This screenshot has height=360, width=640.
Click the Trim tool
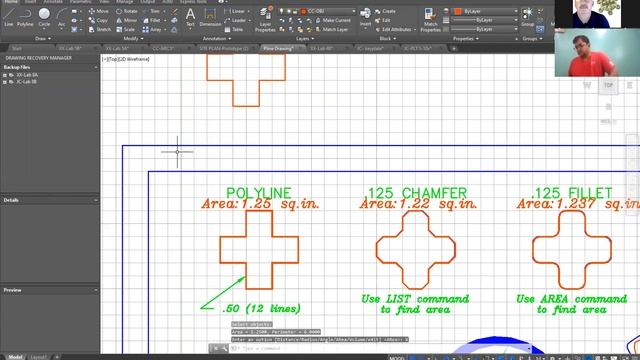151,11
